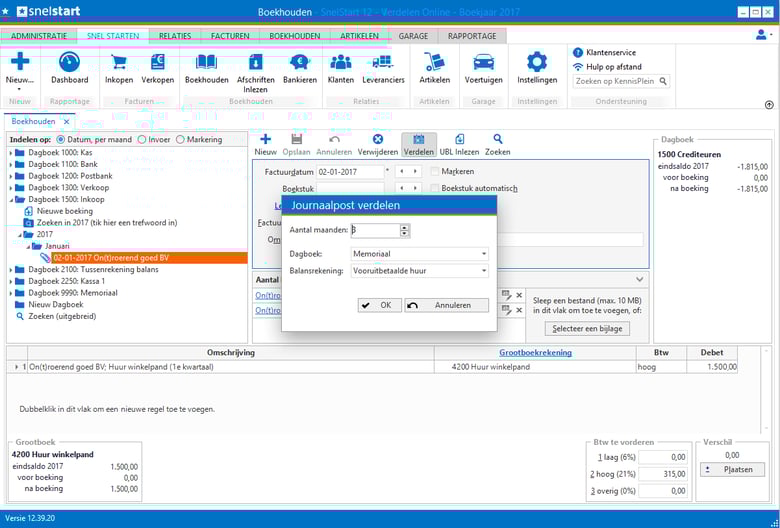Expand Dagboek 1300: Verkoop node

coord(11,188)
